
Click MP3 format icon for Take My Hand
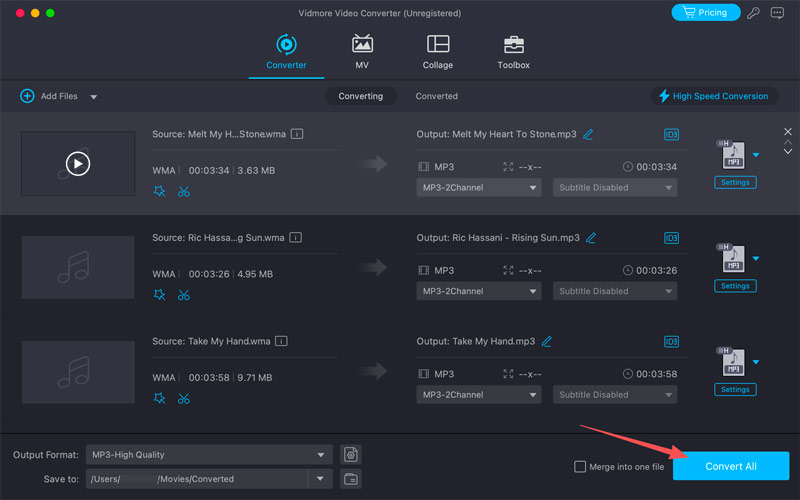[x=732, y=362]
